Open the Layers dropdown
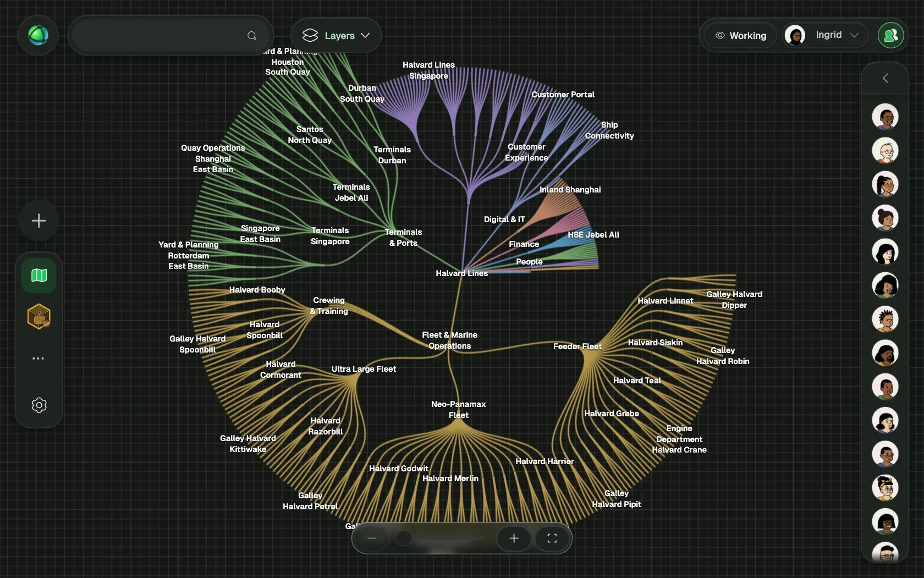Viewport: 924px width, 578px height. 336,36
